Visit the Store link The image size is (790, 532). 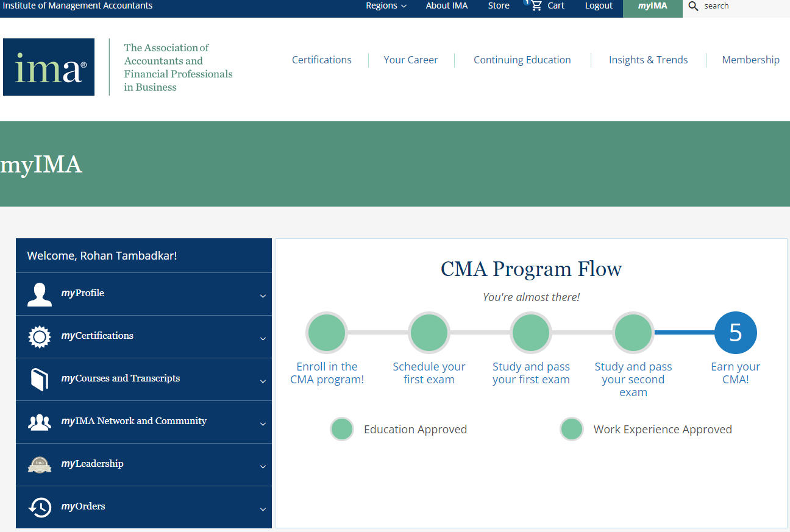tap(499, 6)
